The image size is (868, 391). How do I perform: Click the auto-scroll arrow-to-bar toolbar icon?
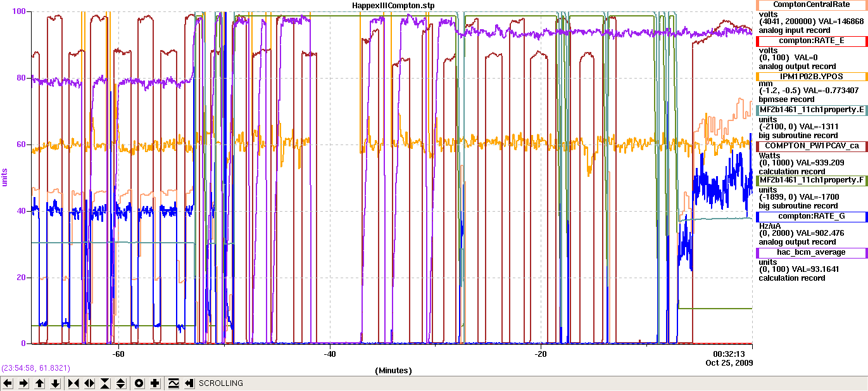189,383
